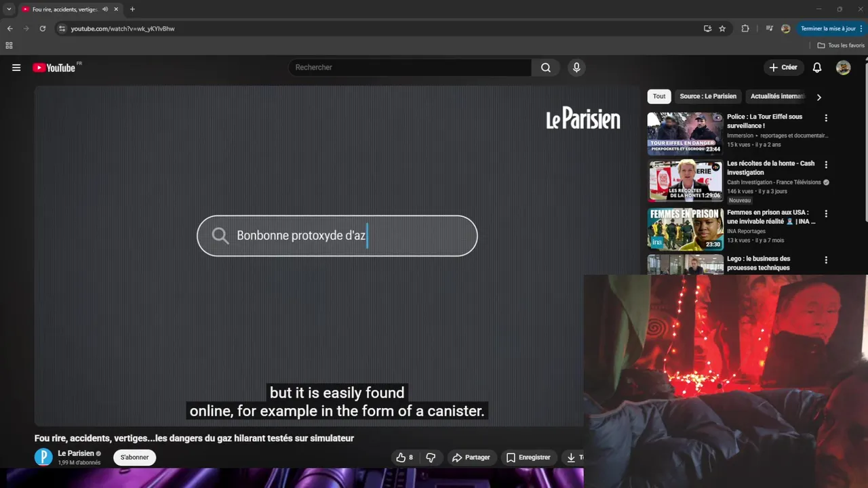Image resolution: width=868 pixels, height=488 pixels.
Task: Click title 'Police : La Tour Eiffel sous surveillance'
Action: 764,121
